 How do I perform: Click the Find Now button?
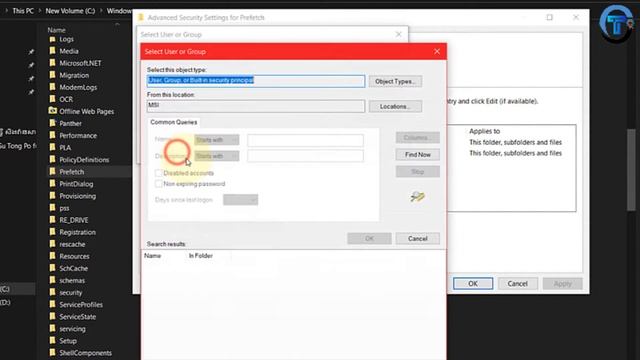tap(418, 155)
